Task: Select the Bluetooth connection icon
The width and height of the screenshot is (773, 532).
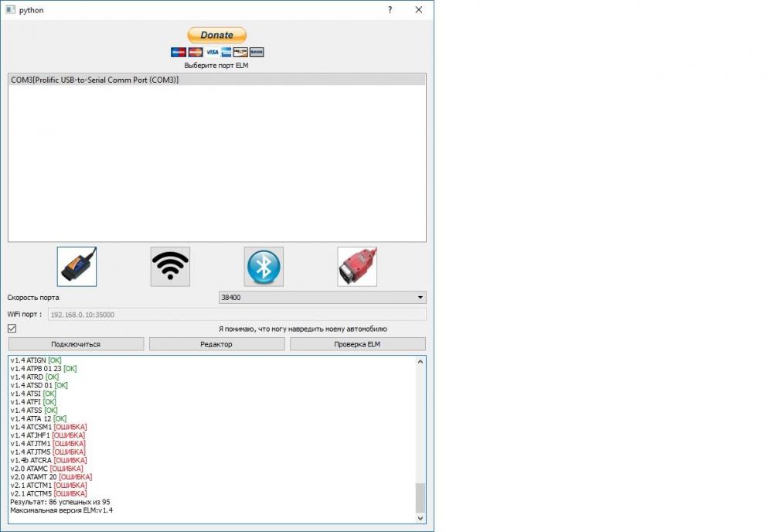Action: point(264,267)
